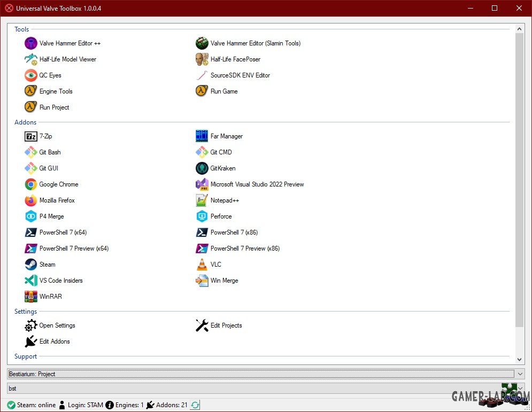Click the Engines: 1 status text

coord(129,405)
